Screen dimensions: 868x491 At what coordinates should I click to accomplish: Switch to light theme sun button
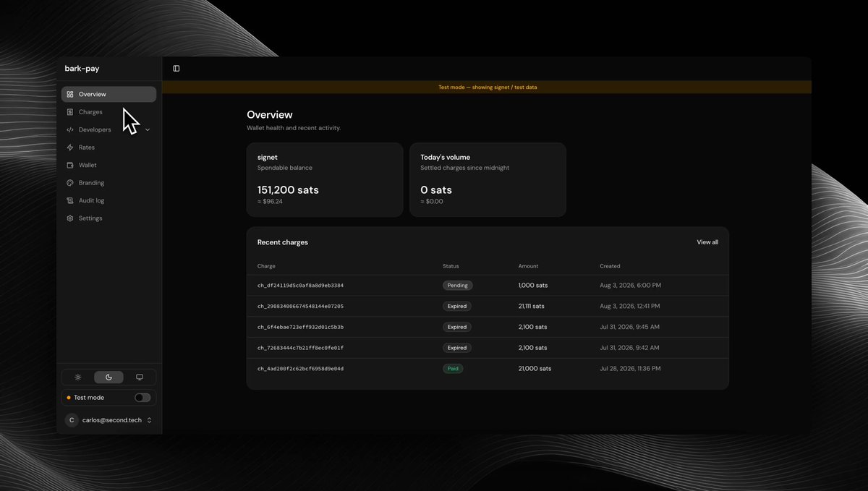click(x=78, y=377)
